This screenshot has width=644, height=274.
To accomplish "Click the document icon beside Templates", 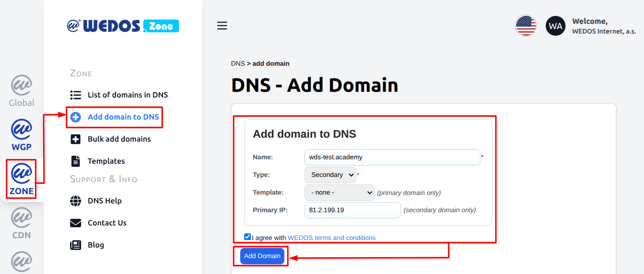I will tap(75, 161).
